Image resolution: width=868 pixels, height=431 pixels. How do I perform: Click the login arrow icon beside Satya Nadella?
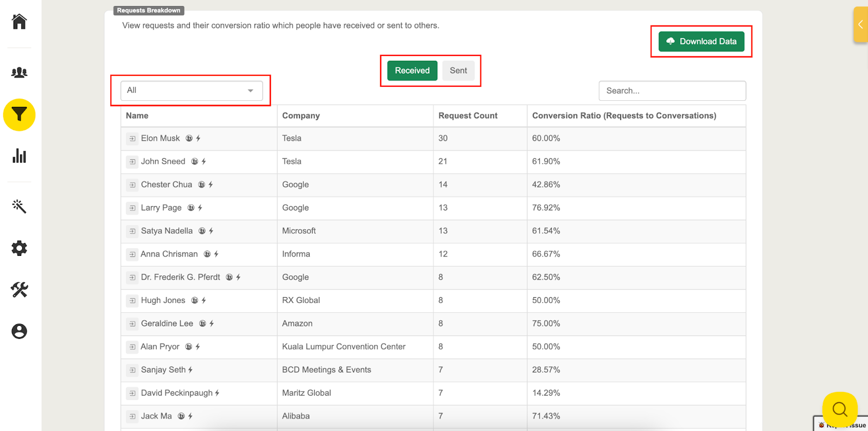[x=132, y=231]
